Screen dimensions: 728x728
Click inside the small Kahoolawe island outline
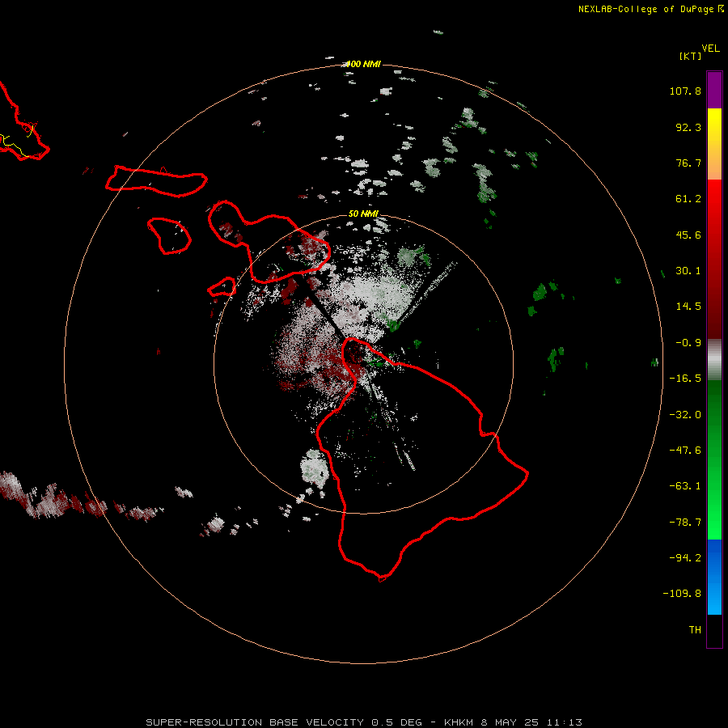(x=223, y=287)
